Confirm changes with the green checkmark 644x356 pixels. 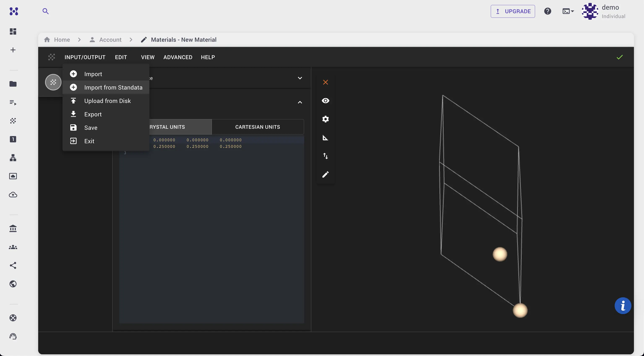pos(620,57)
